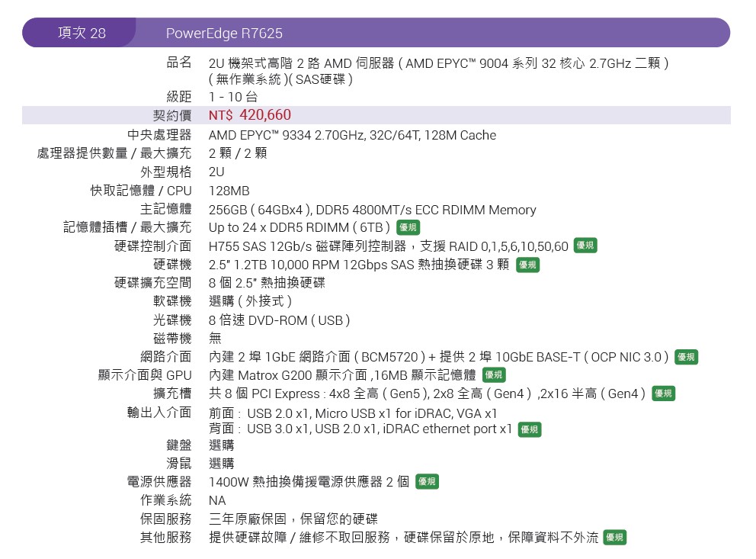Click the 外型規格 label

pyautogui.click(x=166, y=172)
